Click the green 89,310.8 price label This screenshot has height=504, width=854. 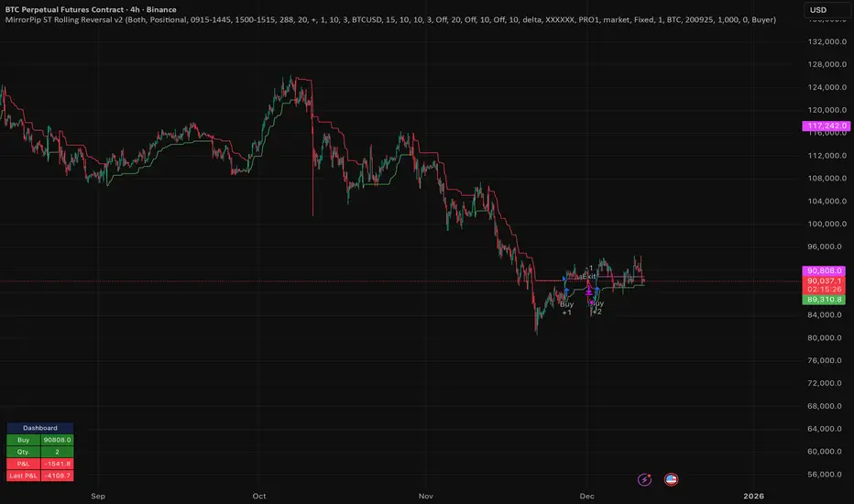824,300
